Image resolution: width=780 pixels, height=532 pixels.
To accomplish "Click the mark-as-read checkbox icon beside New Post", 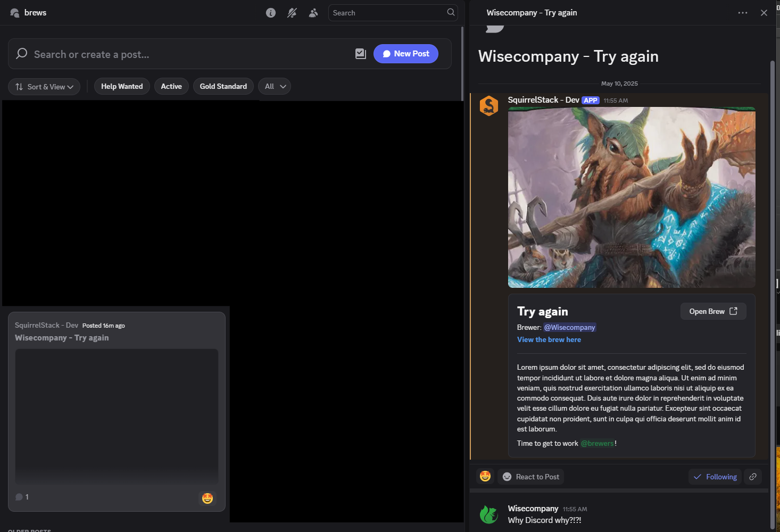I will [361, 54].
